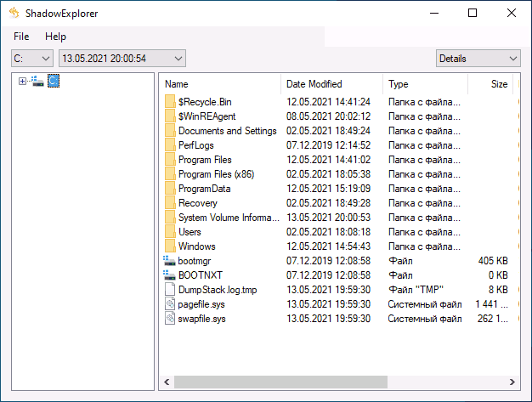532x402 pixels.
Task: Sort by the Name column header
Action: point(220,84)
